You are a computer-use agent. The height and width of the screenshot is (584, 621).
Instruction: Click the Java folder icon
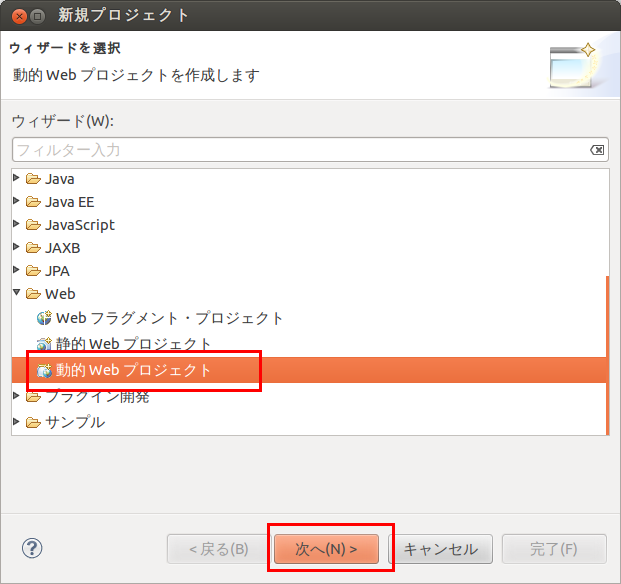33,179
